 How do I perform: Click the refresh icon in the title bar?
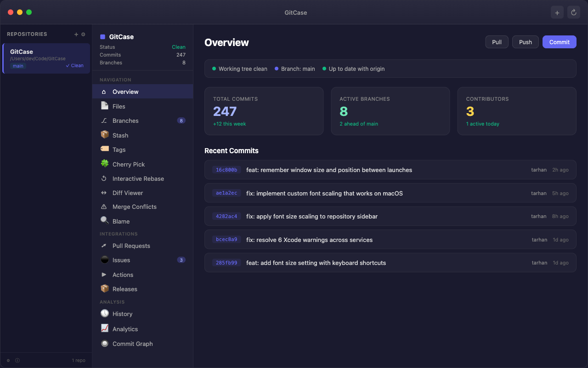click(573, 12)
